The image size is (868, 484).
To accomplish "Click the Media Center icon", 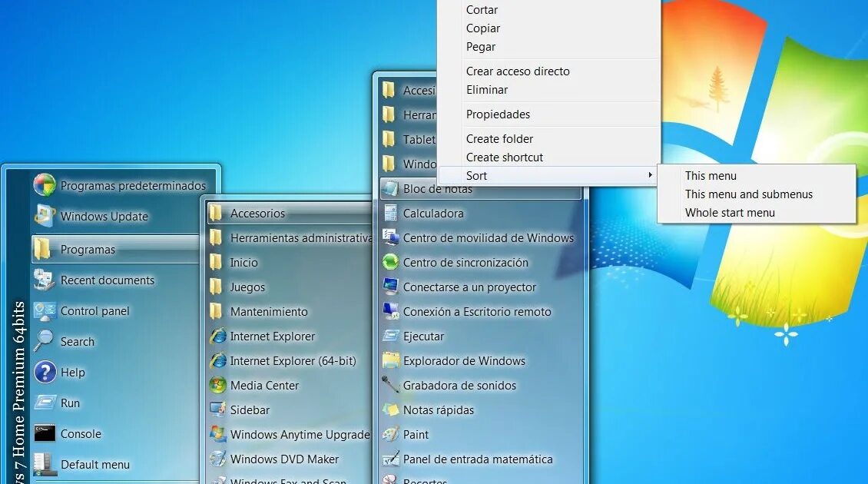I will click(218, 385).
